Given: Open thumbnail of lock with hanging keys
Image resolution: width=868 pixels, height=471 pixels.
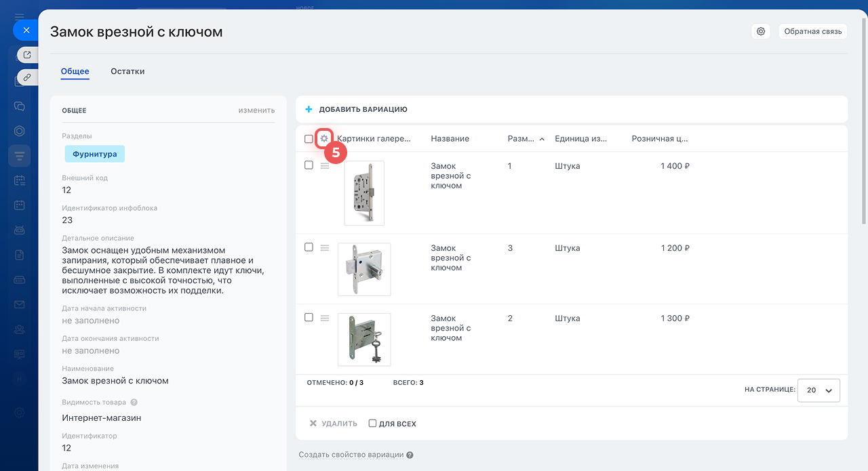Looking at the screenshot, I should (364, 340).
